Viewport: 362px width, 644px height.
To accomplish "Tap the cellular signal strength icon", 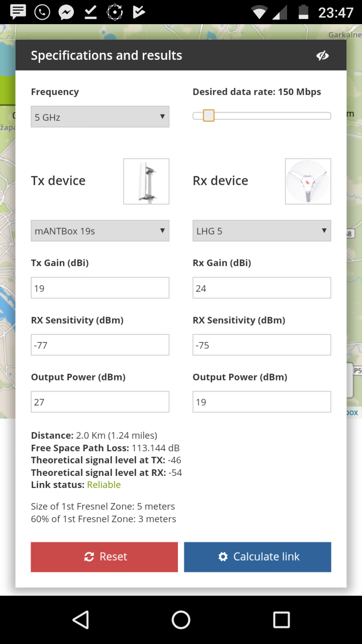I will [280, 12].
